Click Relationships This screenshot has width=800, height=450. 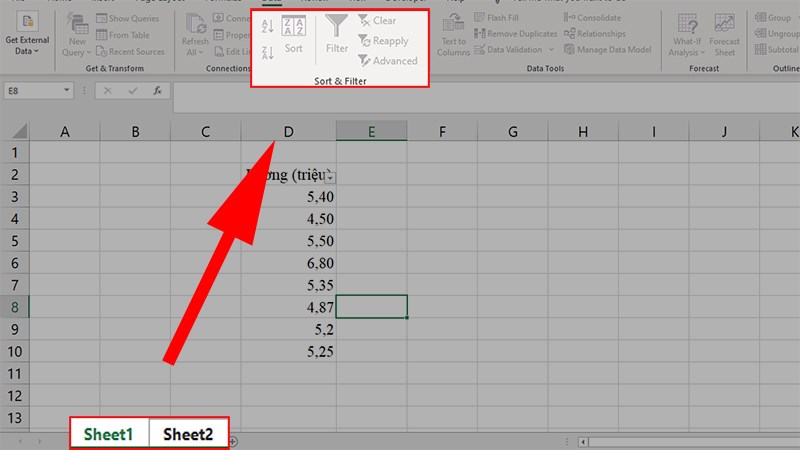click(x=594, y=33)
